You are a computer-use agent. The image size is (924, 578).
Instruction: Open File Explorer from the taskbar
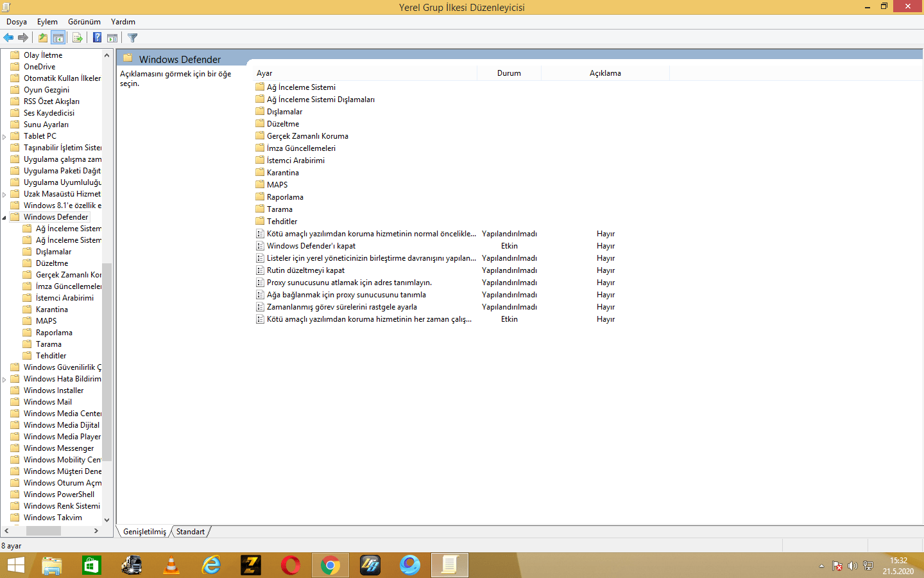[x=52, y=565]
